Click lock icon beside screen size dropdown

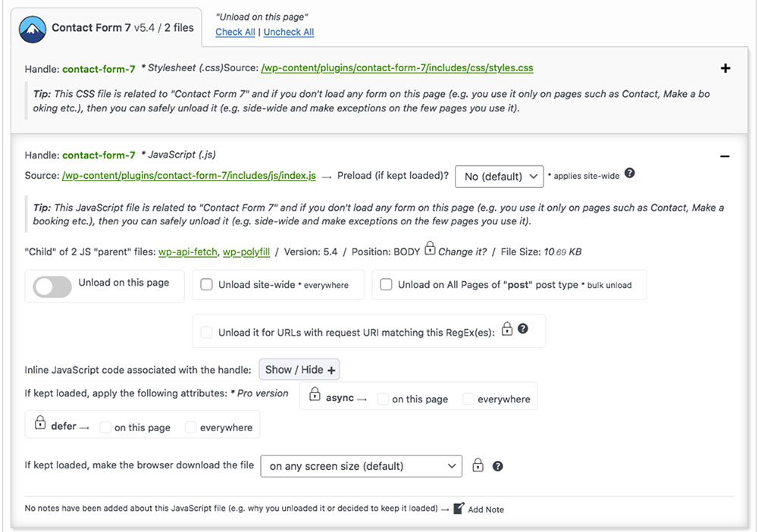click(478, 465)
